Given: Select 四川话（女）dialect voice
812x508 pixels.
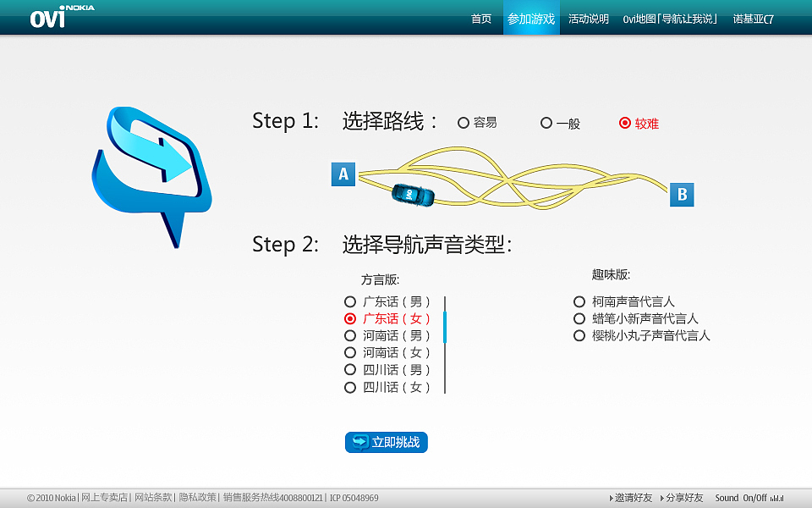Looking at the screenshot, I should [x=349, y=387].
